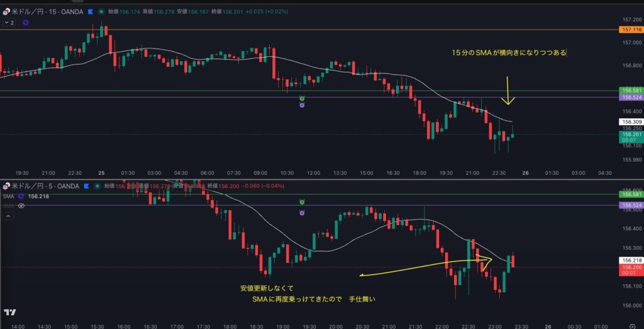The image size is (644, 329).
Task: Select the annotation 安値更新しなくて
Action: point(267,288)
